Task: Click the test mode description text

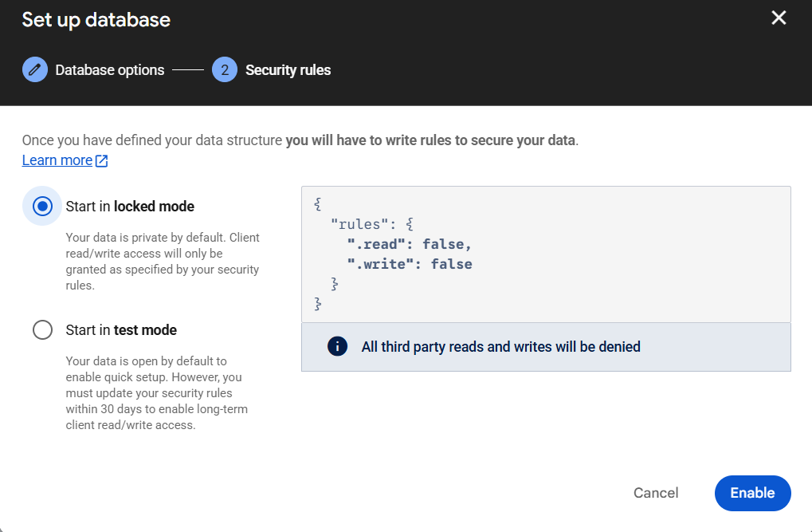Action: (x=156, y=393)
